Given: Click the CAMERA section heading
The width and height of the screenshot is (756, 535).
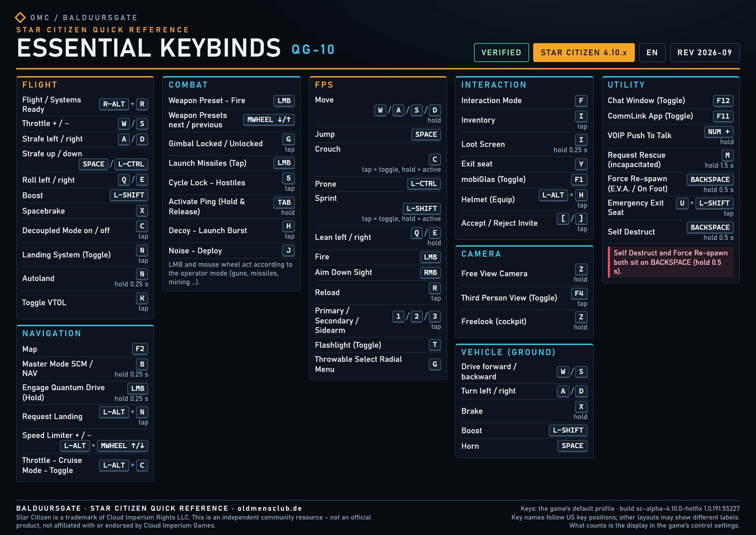Looking at the screenshot, I should click(x=481, y=254).
